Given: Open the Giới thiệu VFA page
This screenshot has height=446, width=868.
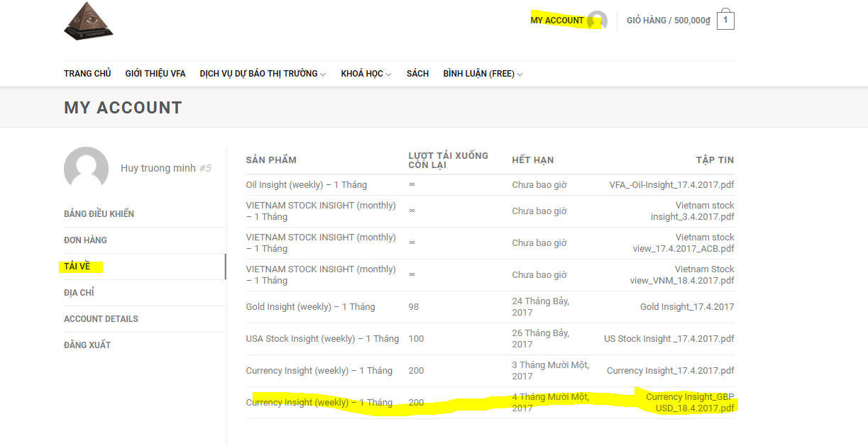Looking at the screenshot, I should [155, 74].
